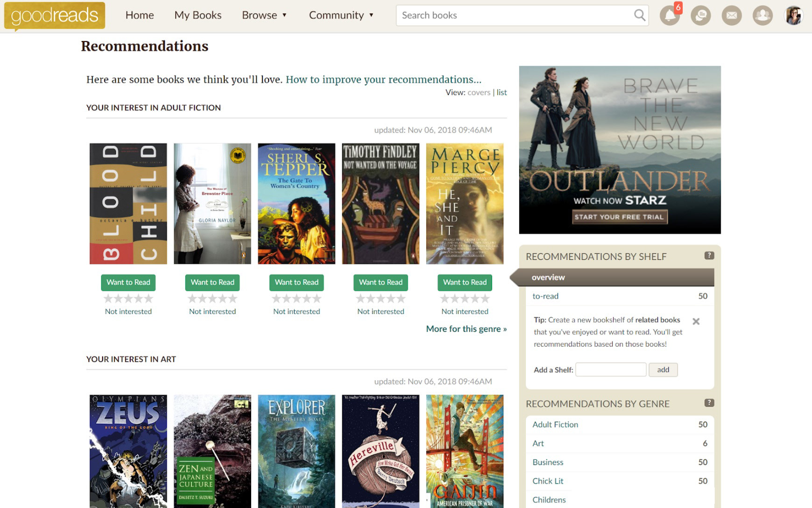Image resolution: width=812 pixels, height=508 pixels.
Task: Click Want to Read under Gloria Naylor book
Action: click(x=212, y=282)
